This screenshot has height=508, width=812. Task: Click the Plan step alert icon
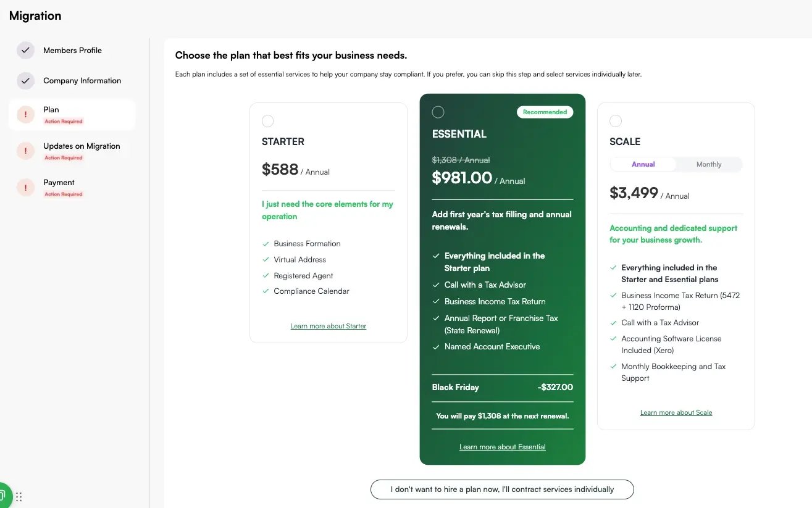click(x=25, y=114)
